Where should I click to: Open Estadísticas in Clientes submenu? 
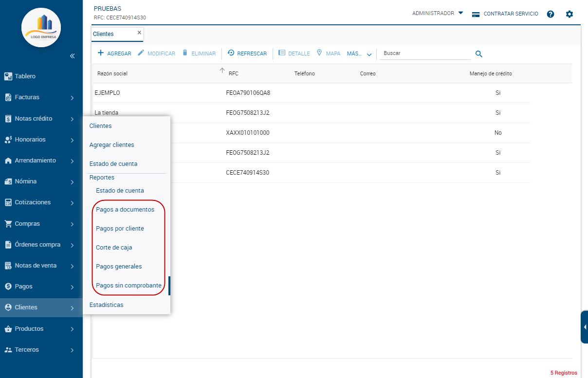pyautogui.click(x=106, y=305)
